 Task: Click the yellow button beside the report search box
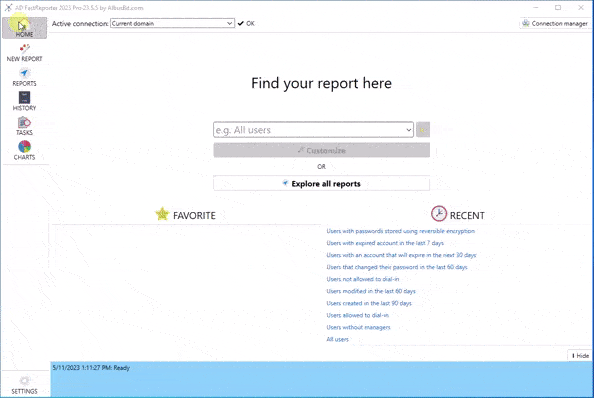click(x=423, y=130)
